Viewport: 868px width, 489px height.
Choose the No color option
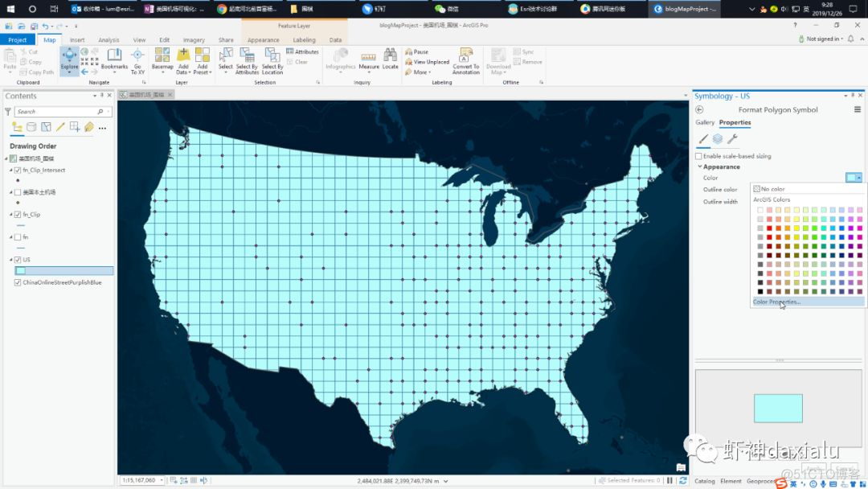coord(771,188)
